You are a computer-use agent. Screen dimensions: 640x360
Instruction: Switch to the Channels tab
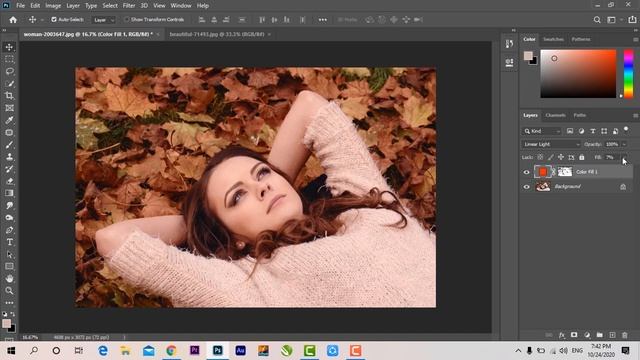click(x=556, y=116)
